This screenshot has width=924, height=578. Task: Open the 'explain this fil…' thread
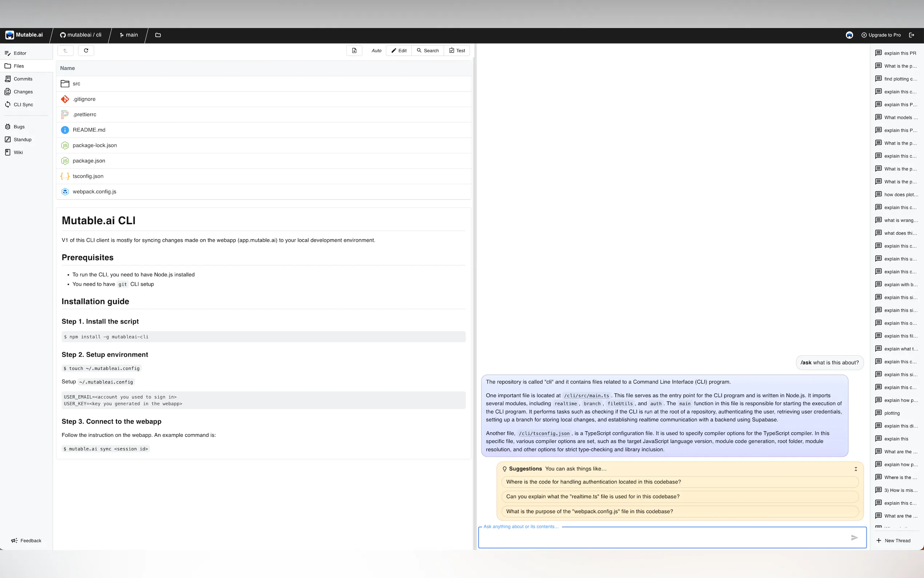pos(896,336)
